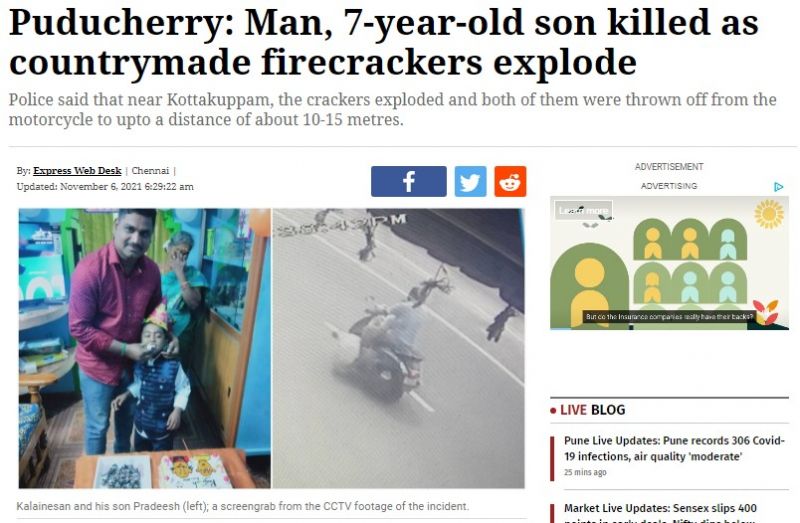Open the Chennai location link
The width and height of the screenshot is (800, 523).
point(150,171)
